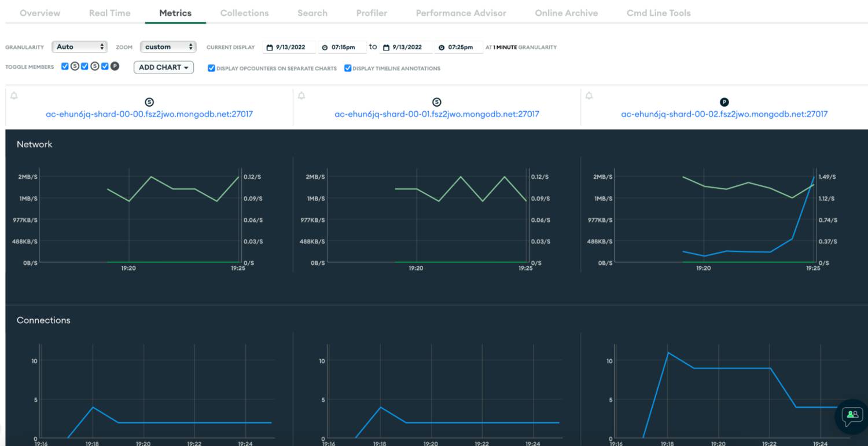Click the 1 MINUTE granularity text

click(x=505, y=47)
